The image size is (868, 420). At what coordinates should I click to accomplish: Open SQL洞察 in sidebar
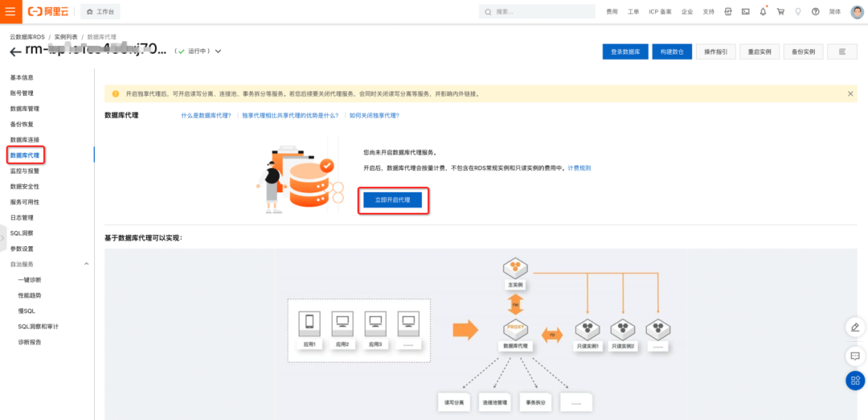coord(22,233)
